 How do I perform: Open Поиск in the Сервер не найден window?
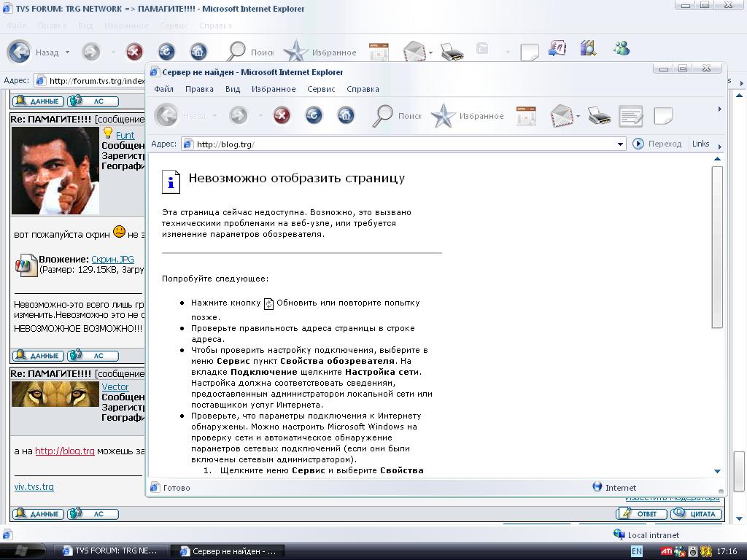(x=397, y=116)
